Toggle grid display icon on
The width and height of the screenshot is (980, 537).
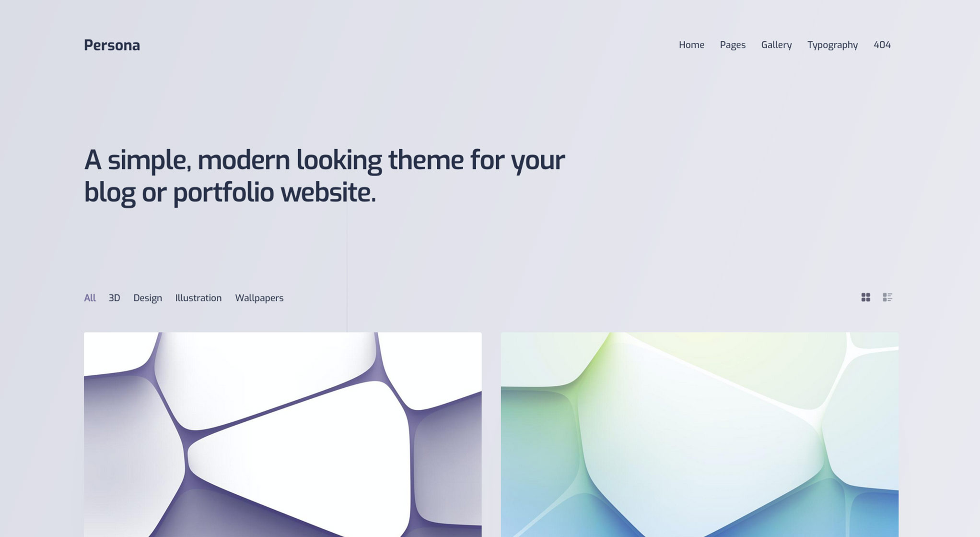[x=866, y=297]
